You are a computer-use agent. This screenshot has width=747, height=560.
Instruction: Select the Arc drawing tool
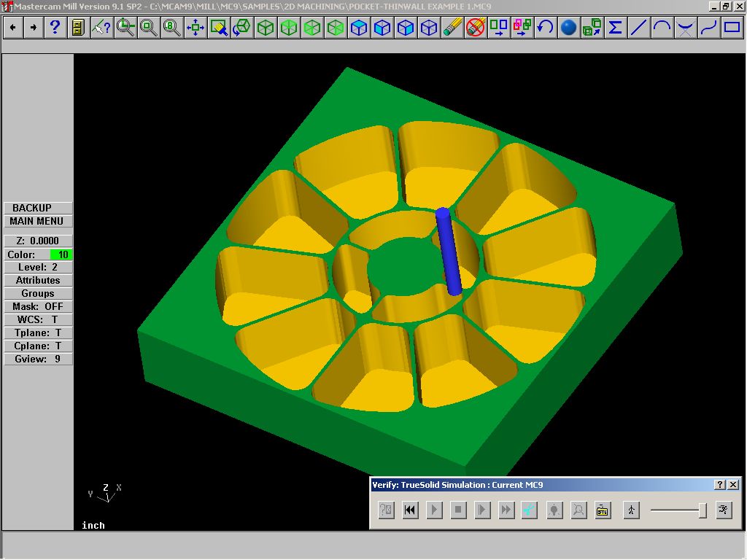[662, 28]
